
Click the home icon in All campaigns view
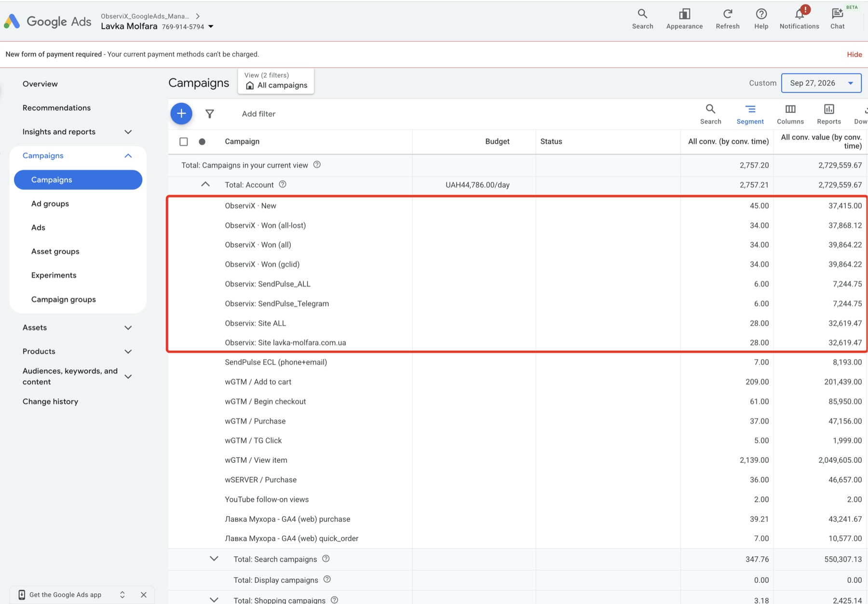[250, 85]
